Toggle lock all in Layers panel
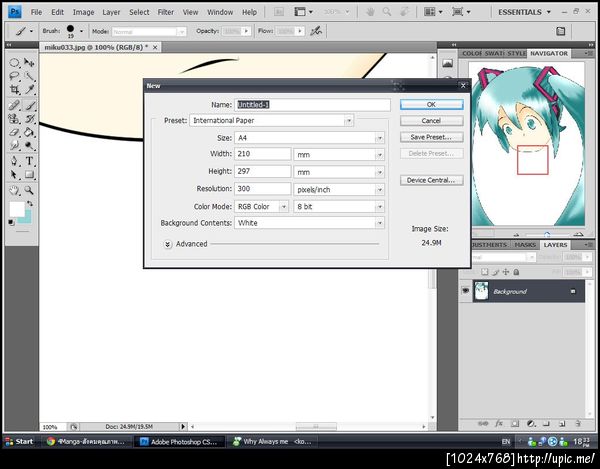600x469 pixels. pyautogui.click(x=516, y=272)
